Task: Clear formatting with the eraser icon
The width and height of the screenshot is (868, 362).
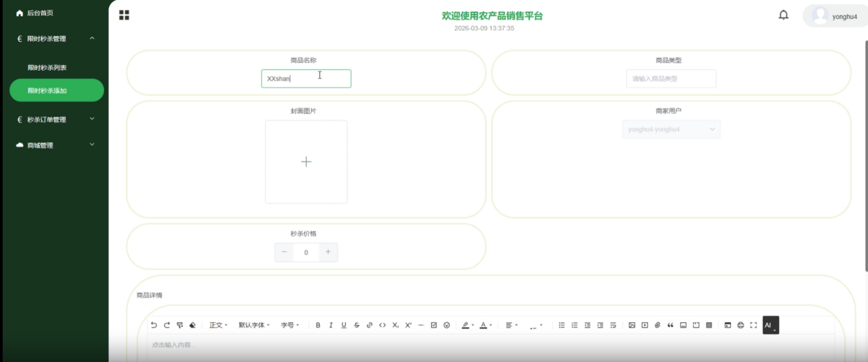Action: tap(193, 325)
